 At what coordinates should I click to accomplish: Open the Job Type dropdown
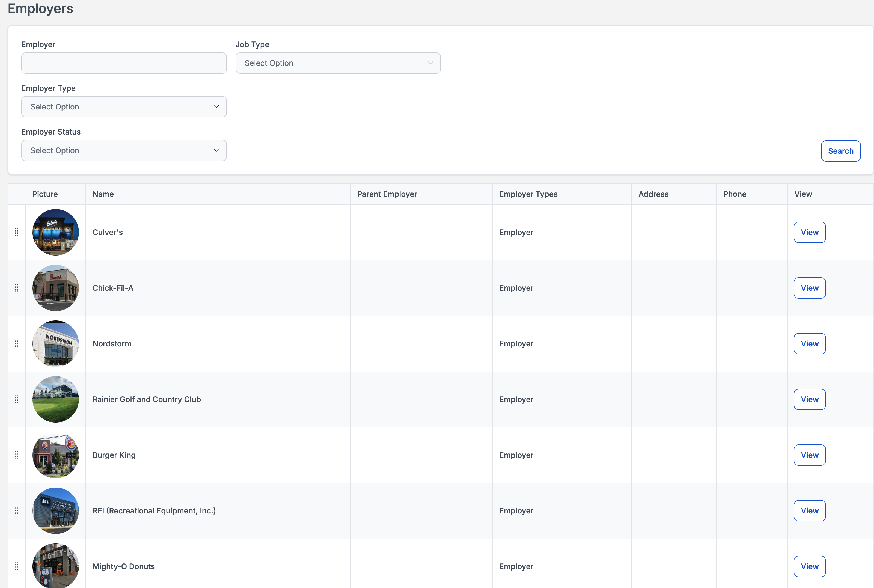(x=338, y=63)
